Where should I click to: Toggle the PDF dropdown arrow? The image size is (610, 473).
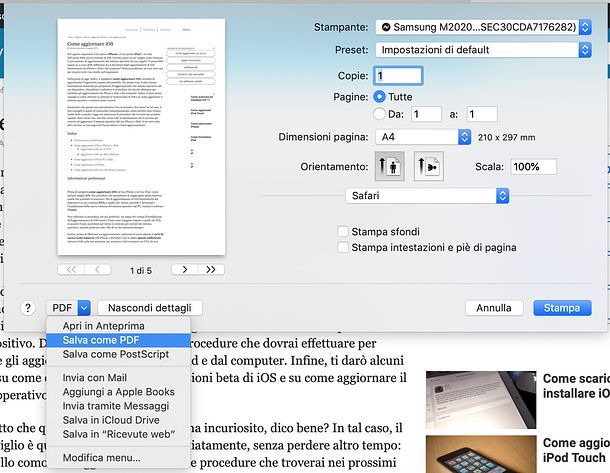[84, 308]
